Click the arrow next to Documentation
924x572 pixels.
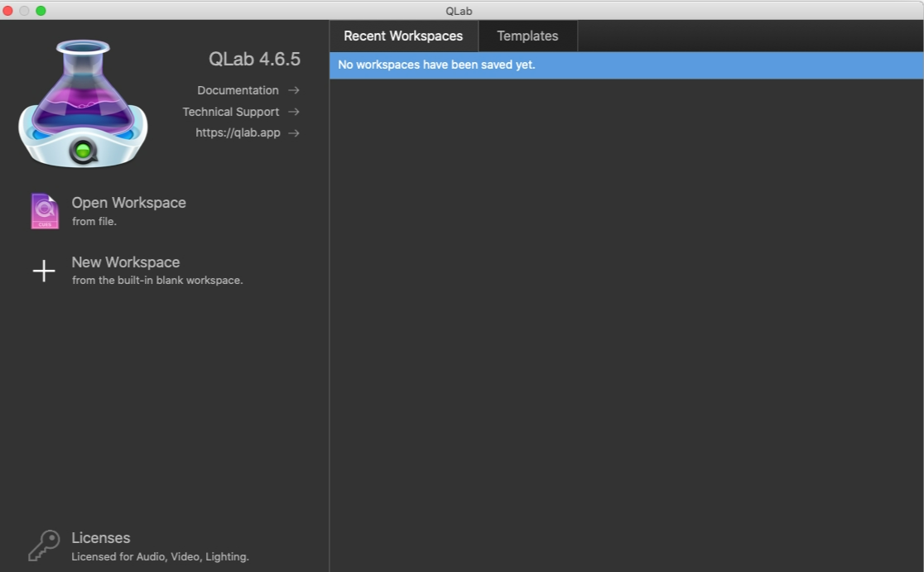(293, 90)
